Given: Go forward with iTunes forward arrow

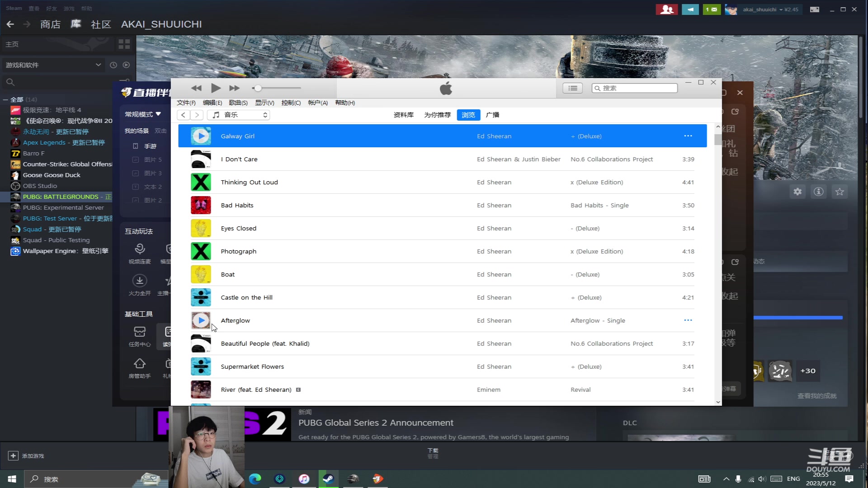Looking at the screenshot, I should 197,115.
